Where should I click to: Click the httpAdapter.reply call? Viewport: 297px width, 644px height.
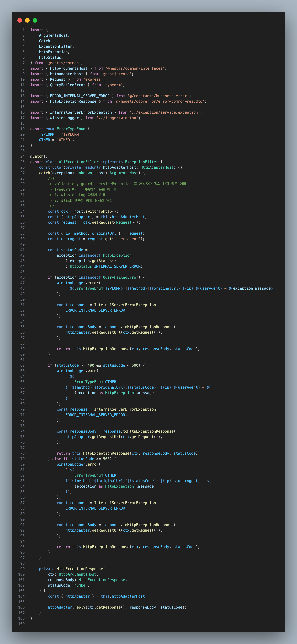click(66, 607)
